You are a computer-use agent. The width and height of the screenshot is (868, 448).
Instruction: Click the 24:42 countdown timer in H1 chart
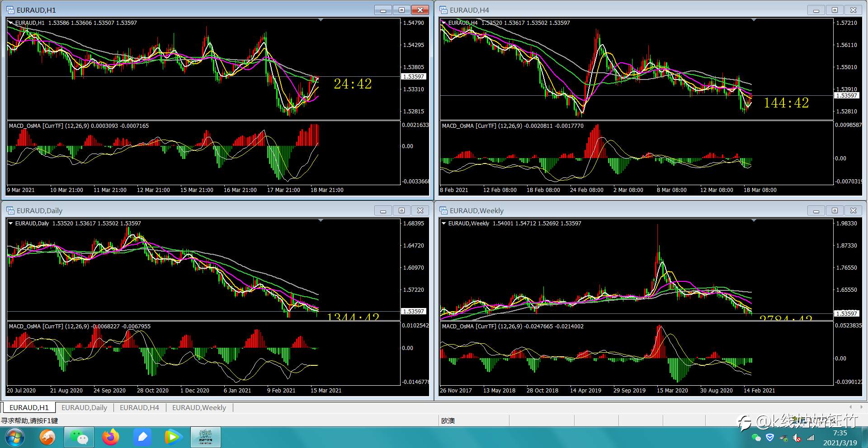coord(353,84)
